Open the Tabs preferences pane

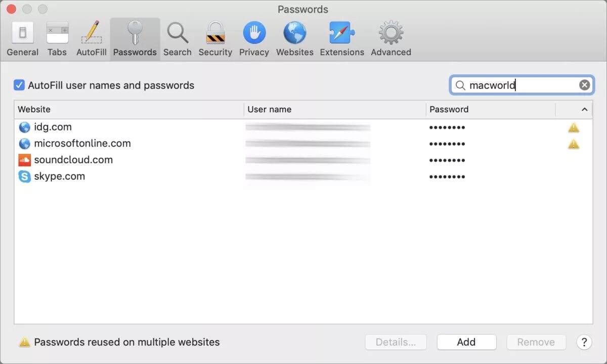point(57,39)
